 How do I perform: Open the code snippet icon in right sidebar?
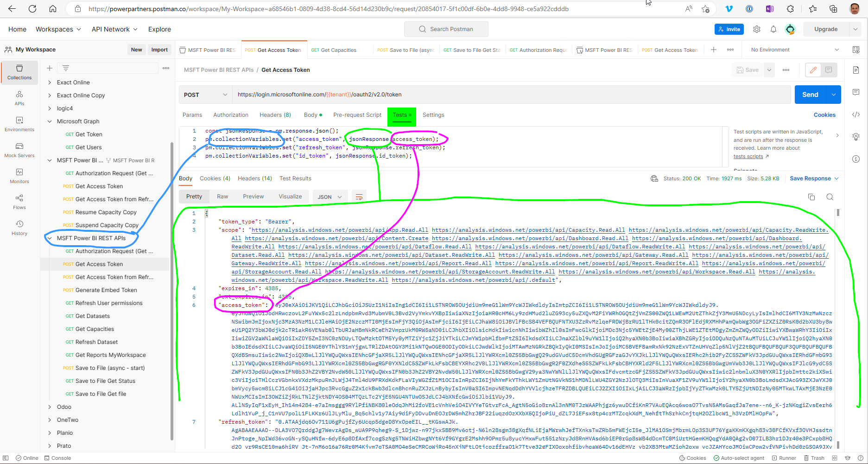click(x=856, y=114)
